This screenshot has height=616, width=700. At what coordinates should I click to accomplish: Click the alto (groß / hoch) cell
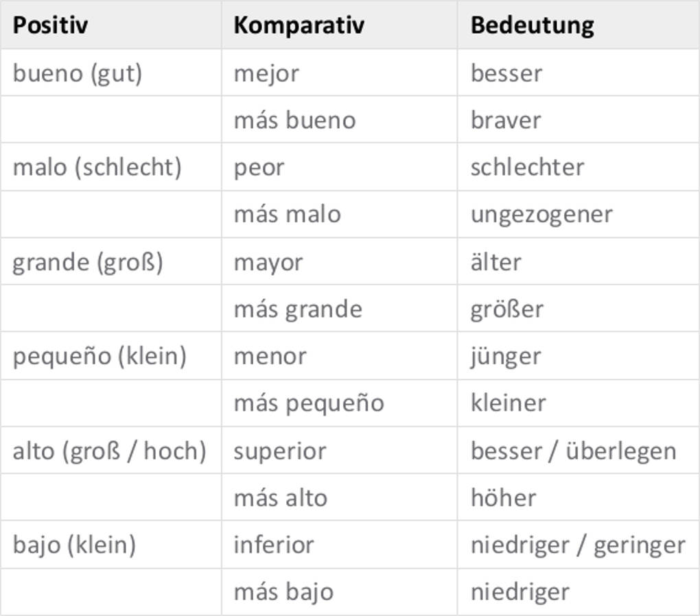click(x=109, y=451)
